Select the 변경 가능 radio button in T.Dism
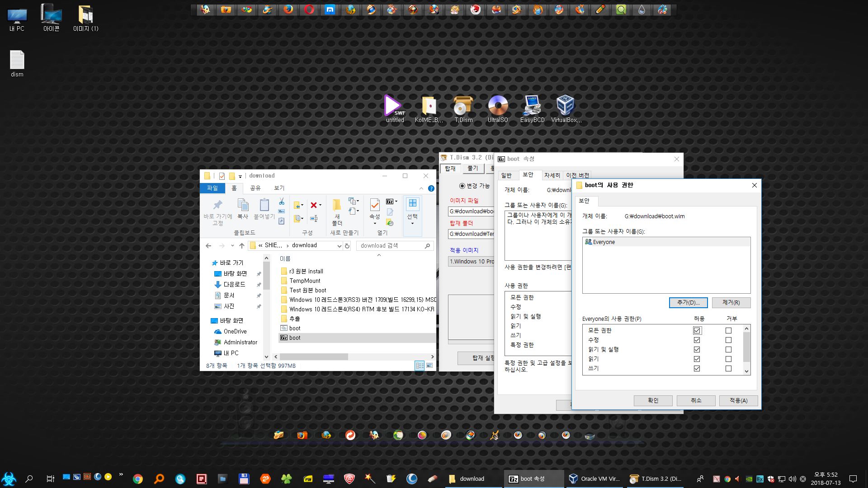This screenshot has width=868, height=488. (462, 186)
